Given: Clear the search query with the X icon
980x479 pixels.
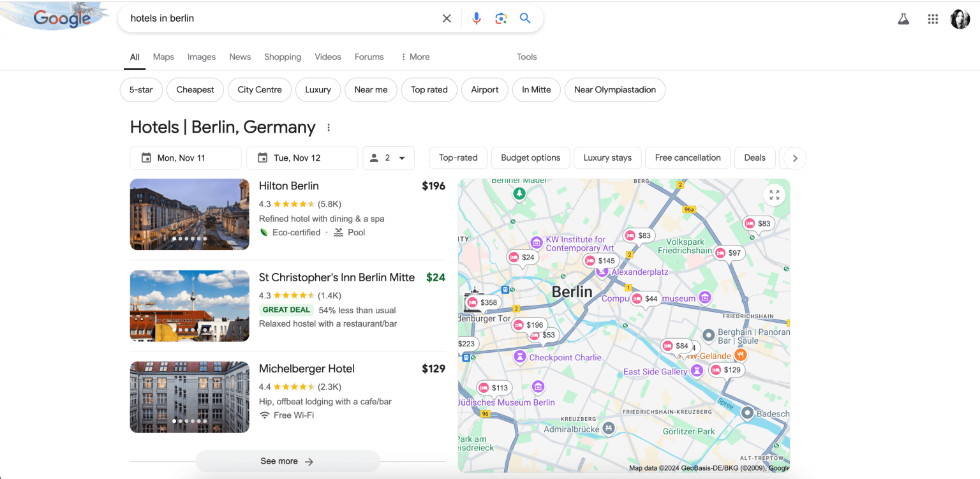Looking at the screenshot, I should coord(446,18).
